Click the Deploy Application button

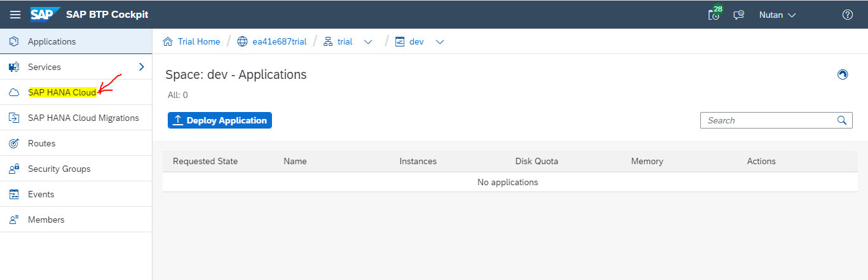point(220,120)
